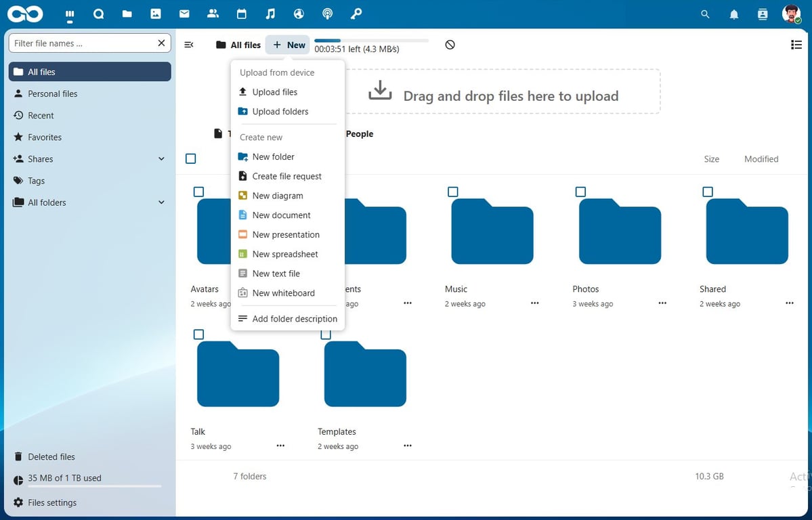The image size is (812, 520).
Task: Open the notifications bell
Action: coord(734,14)
